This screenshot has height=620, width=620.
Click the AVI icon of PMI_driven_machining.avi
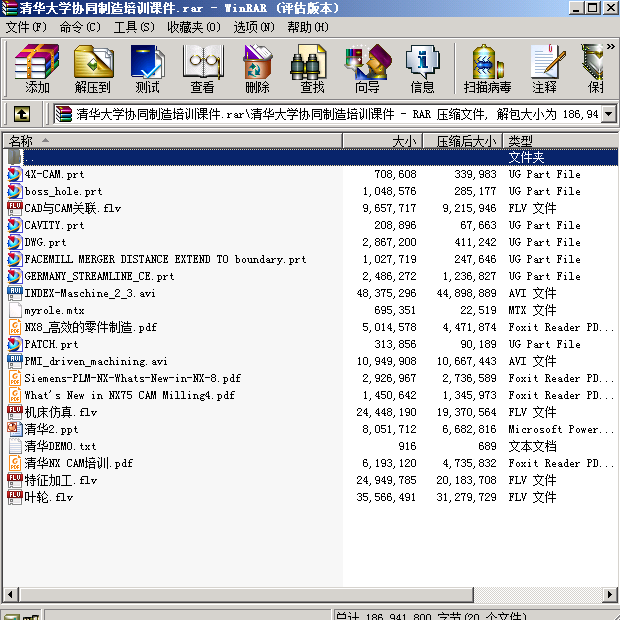(x=15, y=361)
